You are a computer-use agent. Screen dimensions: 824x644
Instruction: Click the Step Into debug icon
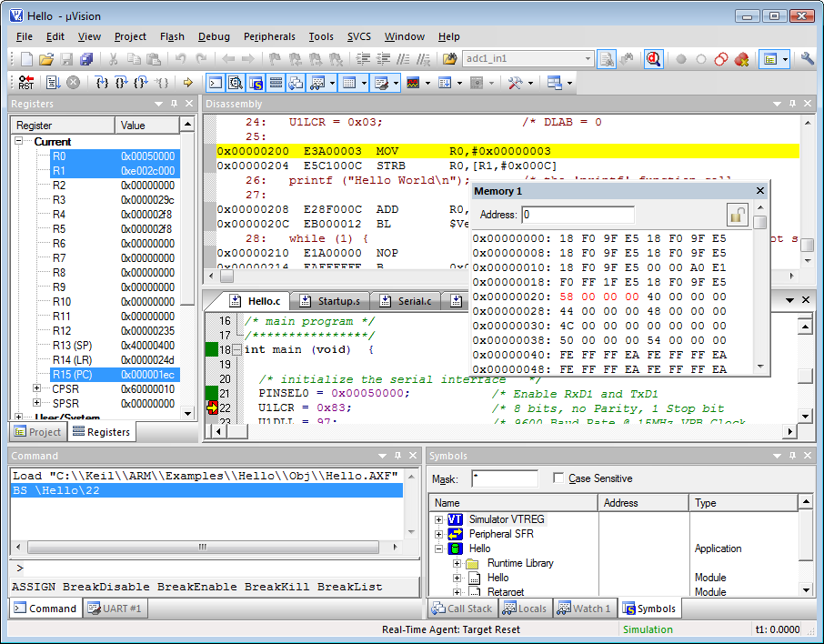tap(101, 83)
